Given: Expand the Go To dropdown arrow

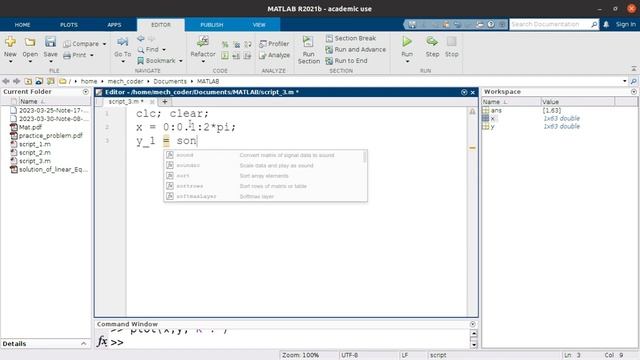Looking at the screenshot, I should point(122,62).
